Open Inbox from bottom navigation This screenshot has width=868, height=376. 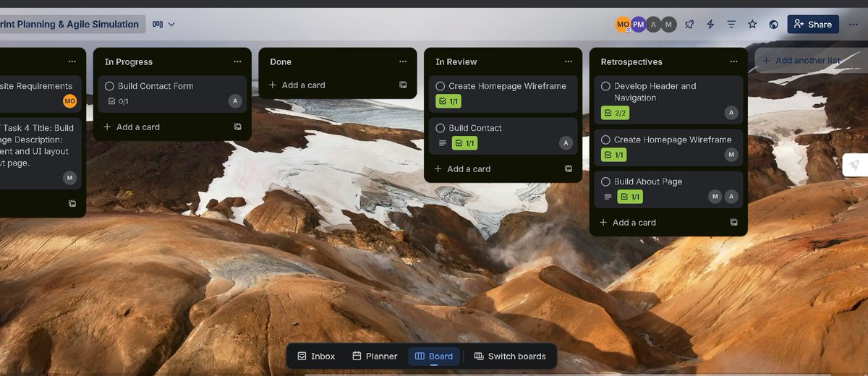[x=316, y=356]
